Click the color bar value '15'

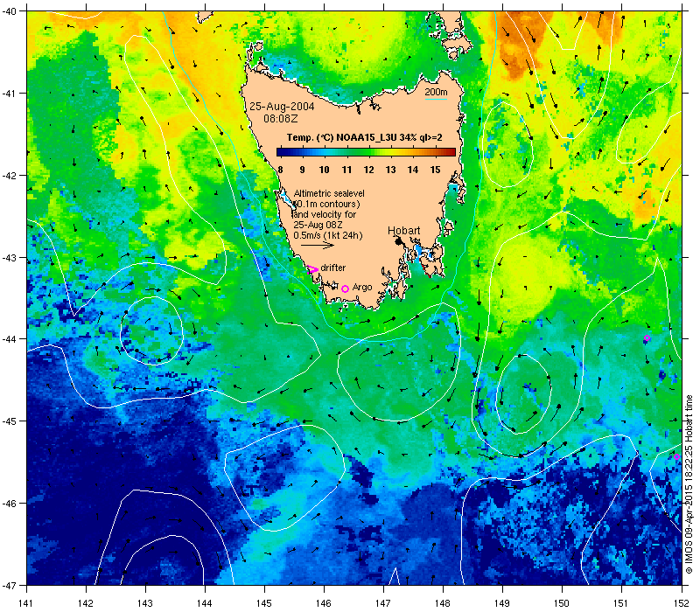click(x=435, y=170)
